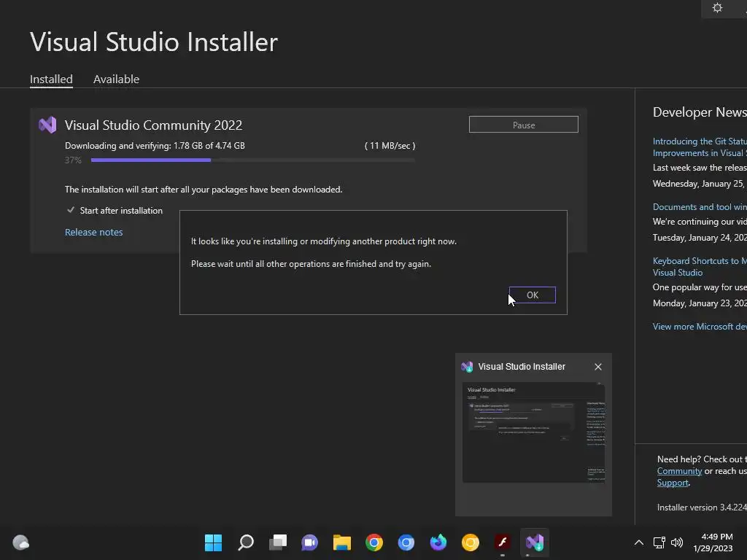Click the Visual Studio Installer preview thumbnail
The width and height of the screenshot is (747, 560).
tap(533, 432)
